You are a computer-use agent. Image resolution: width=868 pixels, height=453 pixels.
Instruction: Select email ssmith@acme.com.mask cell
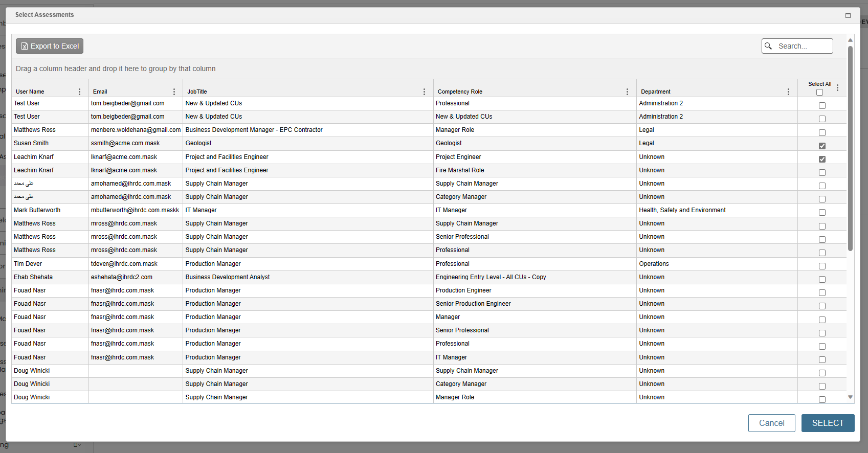coord(136,143)
